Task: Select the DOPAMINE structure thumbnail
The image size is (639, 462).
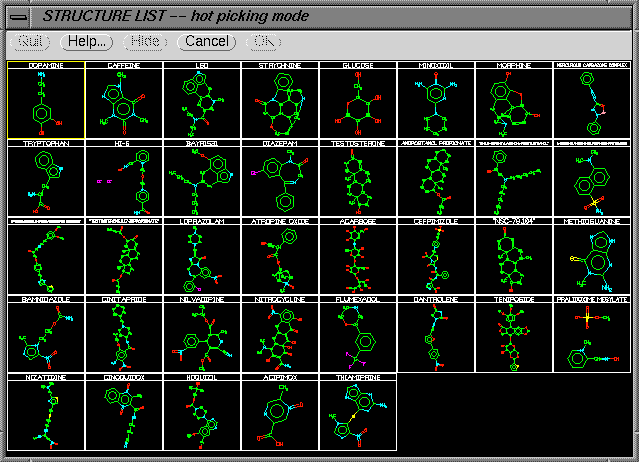Action: pos(45,104)
